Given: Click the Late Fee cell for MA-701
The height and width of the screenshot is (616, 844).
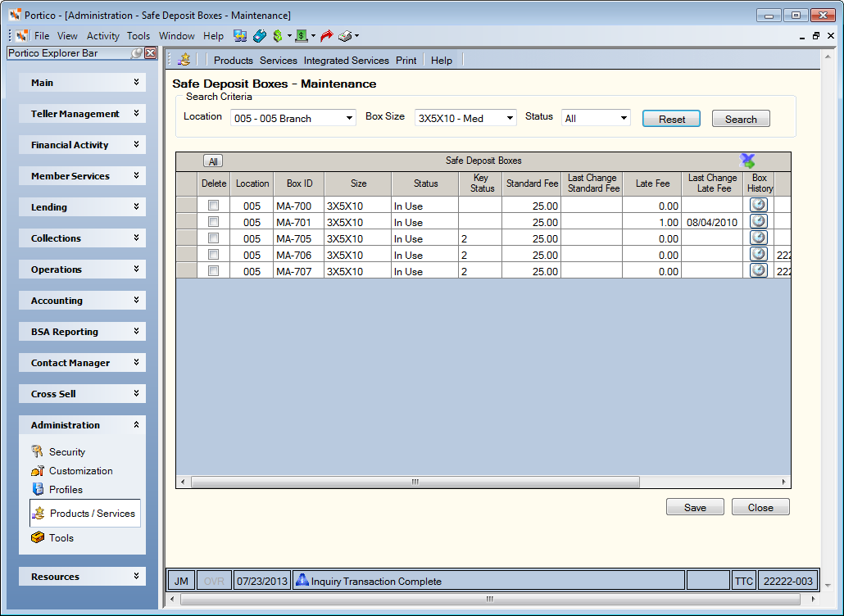Looking at the screenshot, I should [x=651, y=222].
